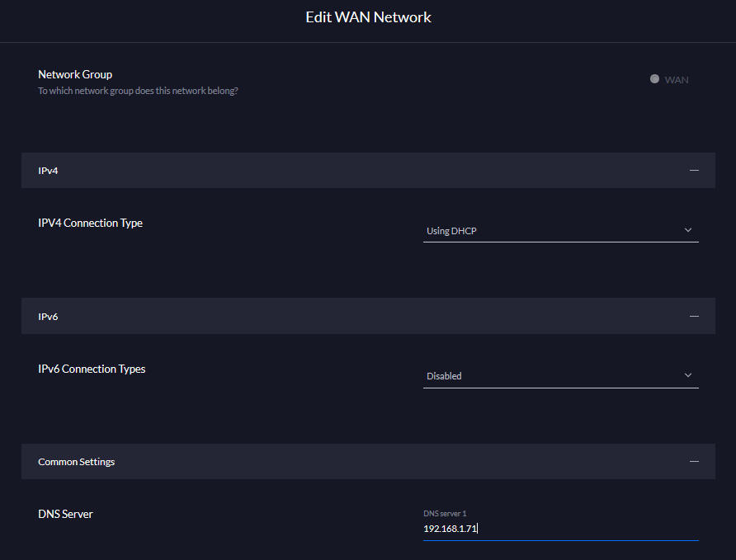The width and height of the screenshot is (736, 560).
Task: Click the DNS server 1 input field
Action: pyautogui.click(x=559, y=529)
